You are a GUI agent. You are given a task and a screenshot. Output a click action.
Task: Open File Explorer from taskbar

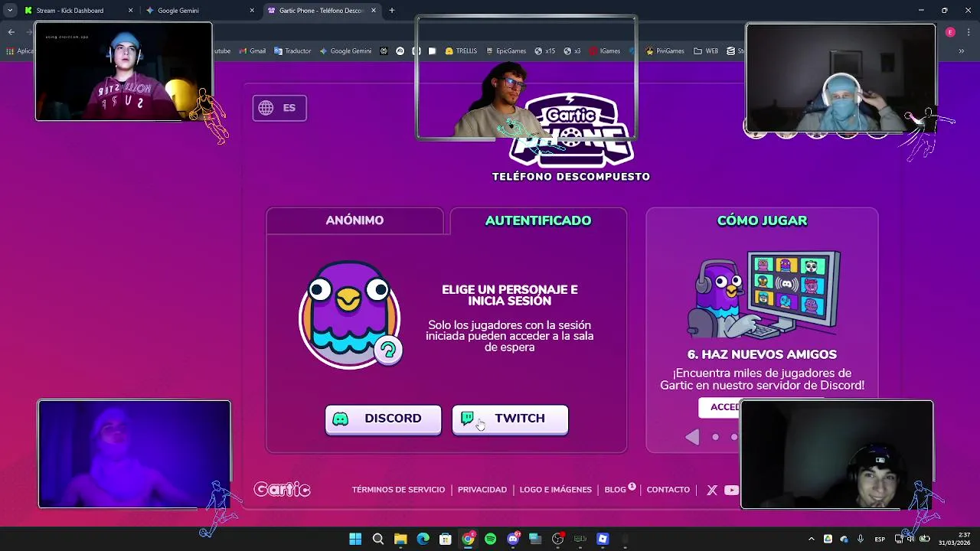400,539
